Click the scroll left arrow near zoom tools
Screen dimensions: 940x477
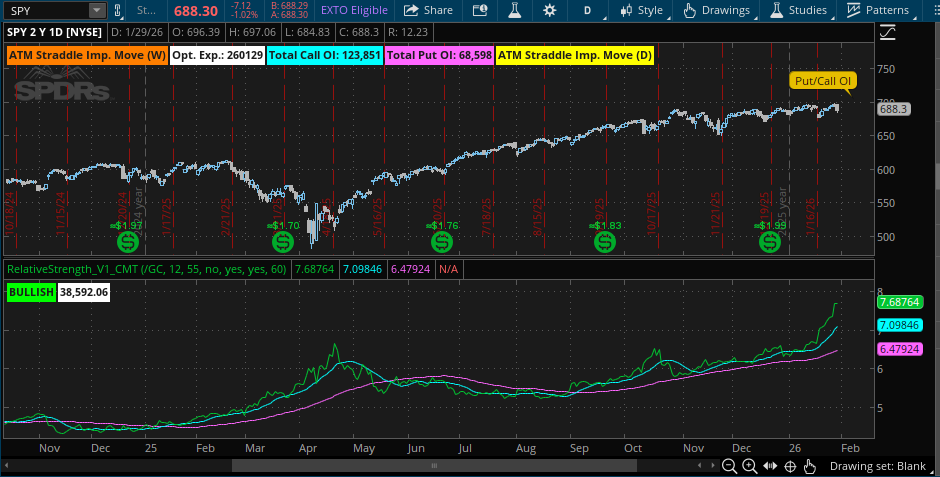click(700, 466)
